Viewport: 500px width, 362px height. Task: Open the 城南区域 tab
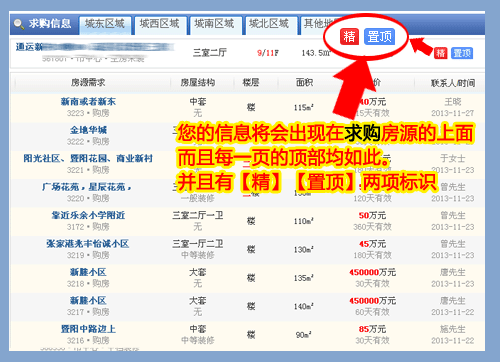(214, 24)
